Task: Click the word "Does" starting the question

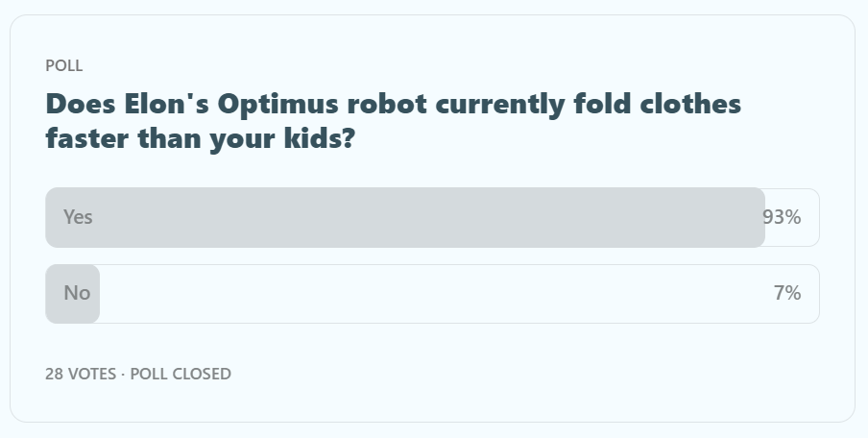Action: pos(77,104)
